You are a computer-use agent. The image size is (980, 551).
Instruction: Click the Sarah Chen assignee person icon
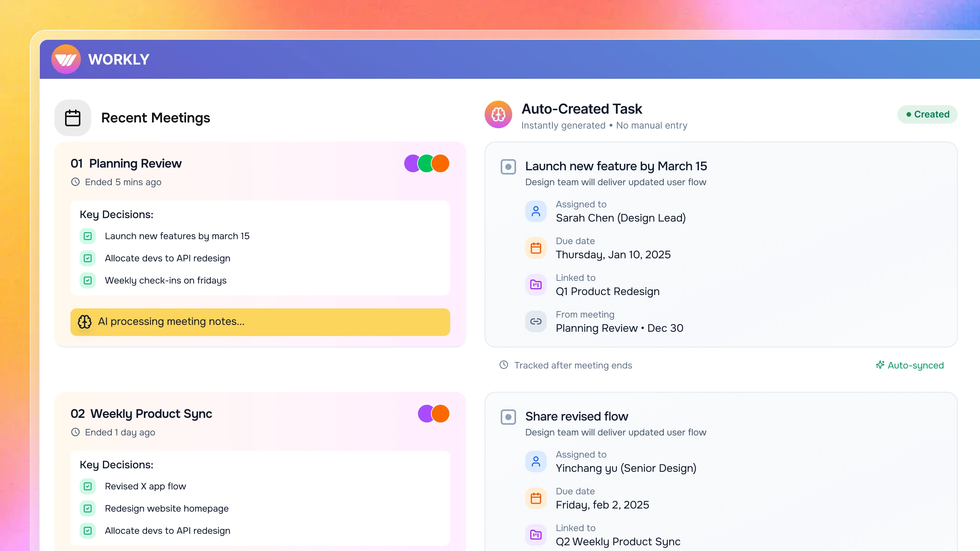[x=536, y=211]
